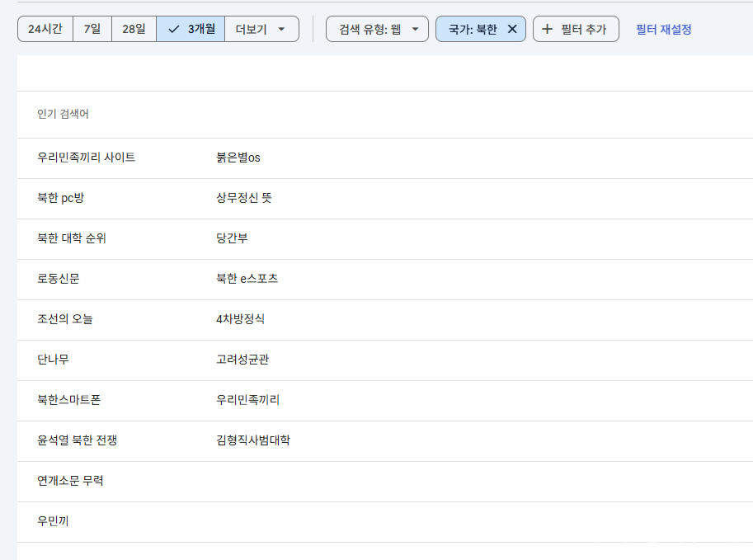Click the 필터 재설정 link
Image resolution: width=753 pixels, height=560 pixels.
coord(663,29)
